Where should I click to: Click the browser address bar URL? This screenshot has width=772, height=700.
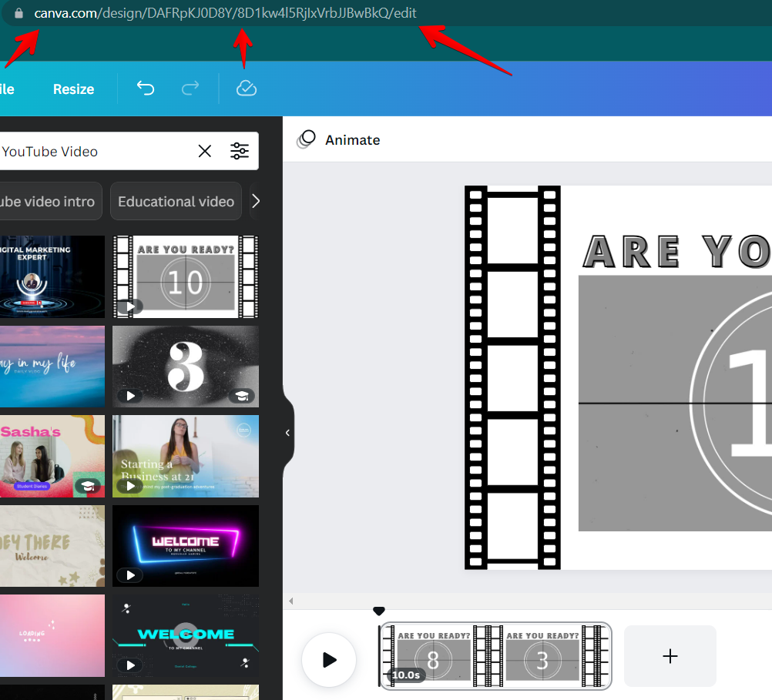point(226,14)
